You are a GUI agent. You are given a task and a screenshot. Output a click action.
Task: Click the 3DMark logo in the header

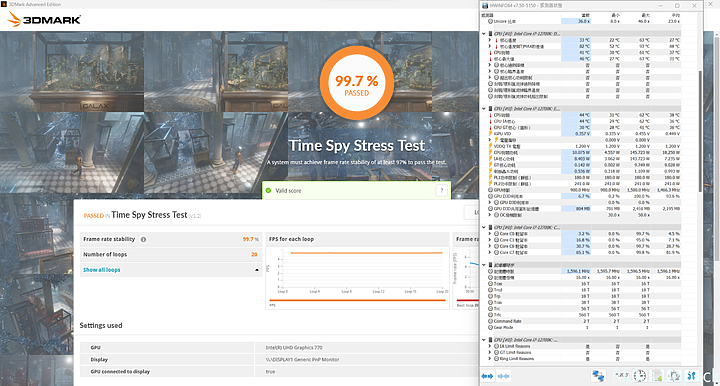45,19
